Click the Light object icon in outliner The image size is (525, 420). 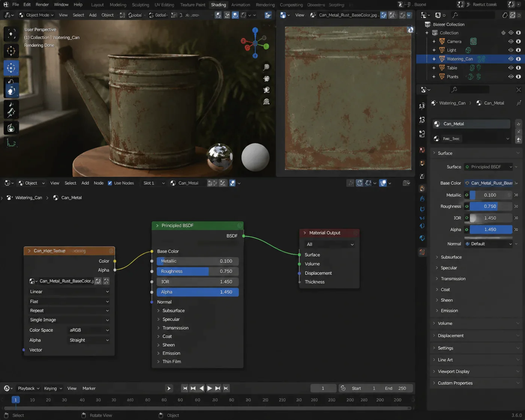[442, 50]
